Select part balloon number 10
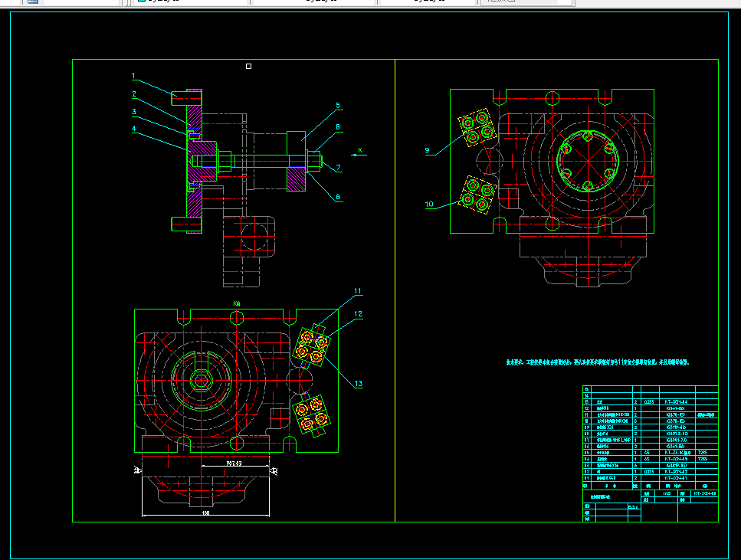 (x=429, y=204)
